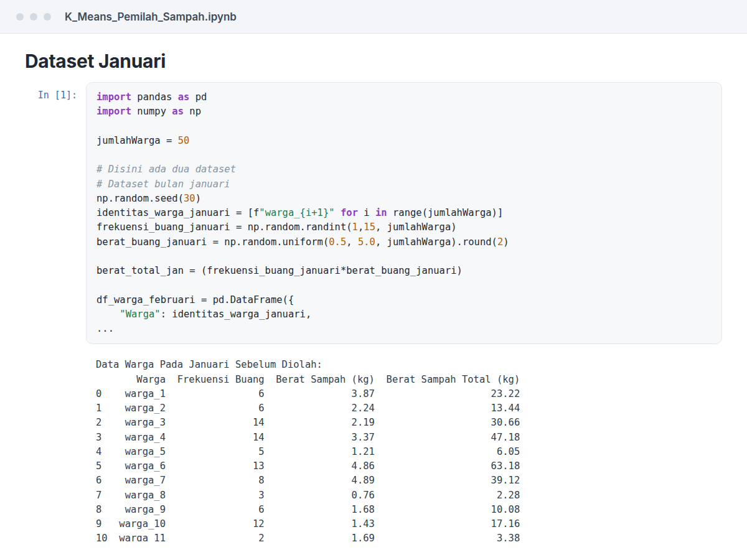Select the warga_5 cell

pos(145,452)
